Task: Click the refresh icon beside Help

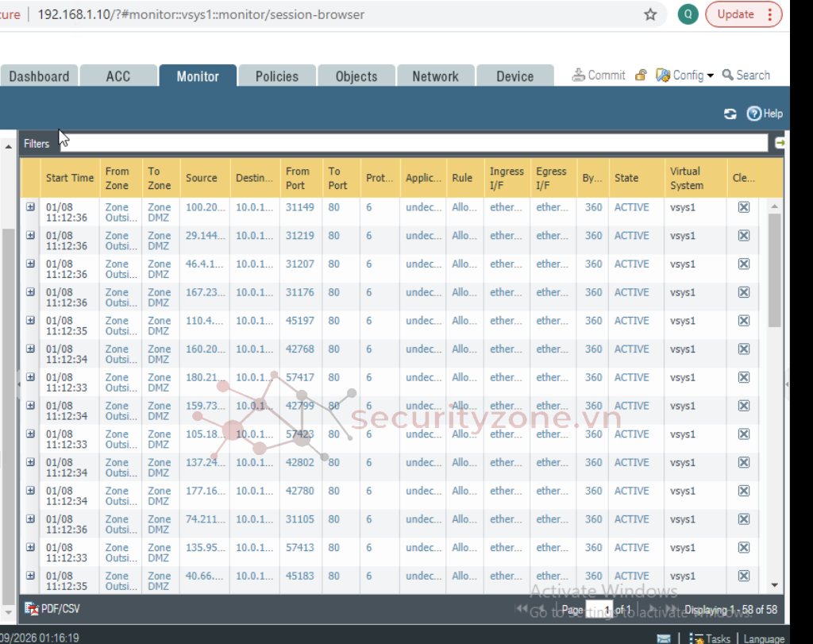Action: tap(730, 114)
